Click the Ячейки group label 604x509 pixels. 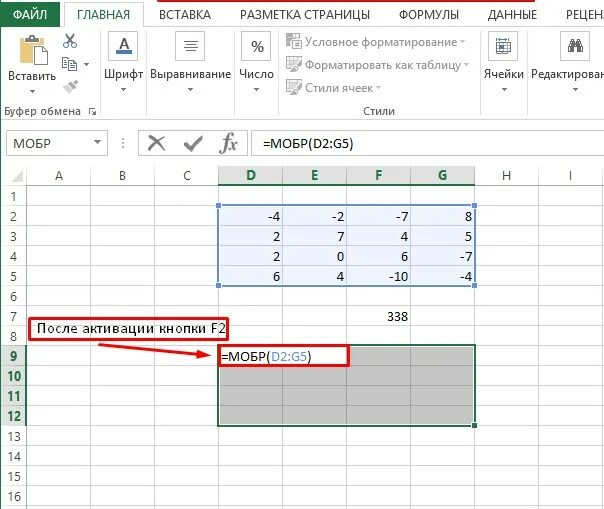pyautogui.click(x=504, y=74)
